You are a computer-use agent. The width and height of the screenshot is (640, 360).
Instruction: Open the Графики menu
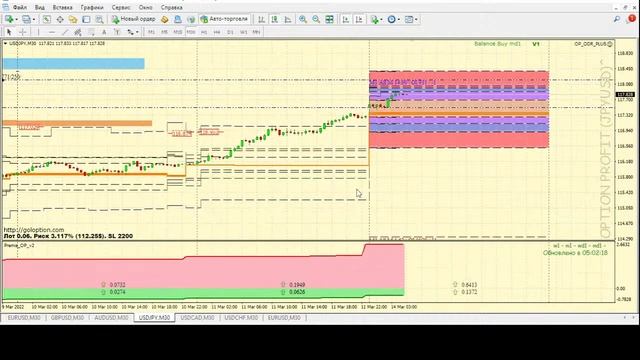(92, 7)
